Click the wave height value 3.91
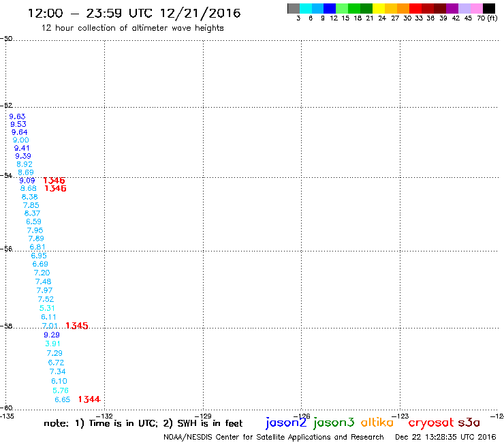The height and width of the screenshot is (443, 504). [x=52, y=344]
